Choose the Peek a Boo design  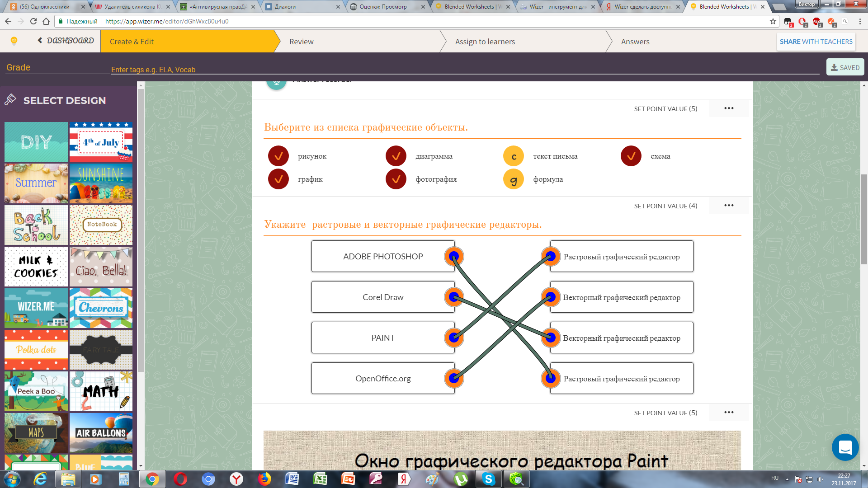click(x=36, y=391)
